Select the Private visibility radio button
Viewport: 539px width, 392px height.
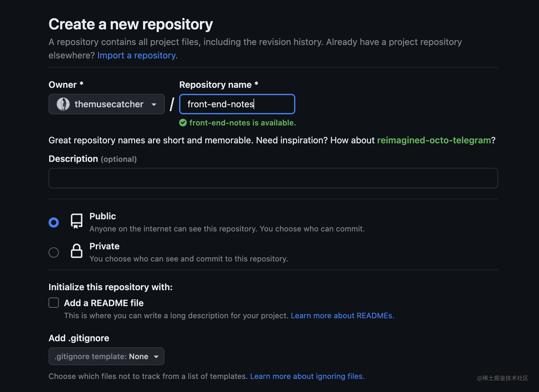pyautogui.click(x=54, y=253)
